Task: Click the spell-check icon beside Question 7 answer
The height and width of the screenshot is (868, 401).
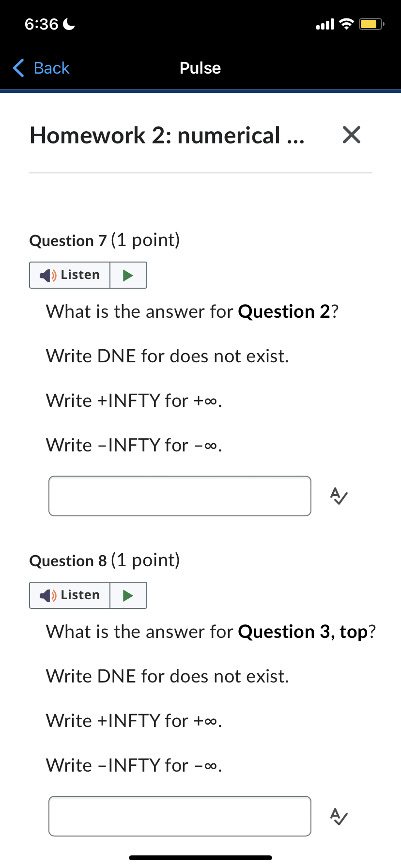Action: (338, 496)
